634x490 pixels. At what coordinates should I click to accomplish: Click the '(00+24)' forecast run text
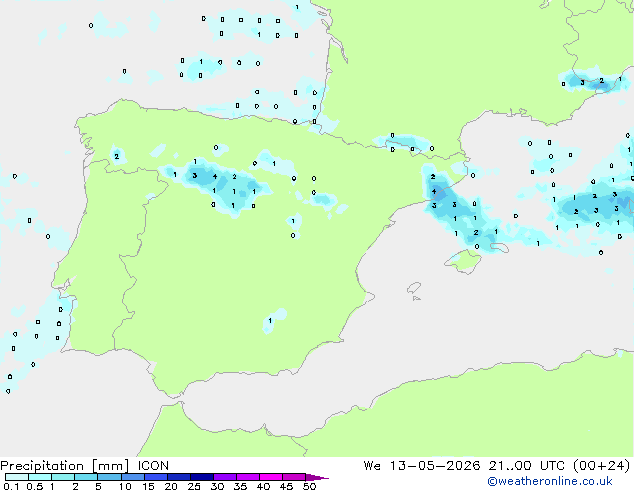[x=601, y=466]
